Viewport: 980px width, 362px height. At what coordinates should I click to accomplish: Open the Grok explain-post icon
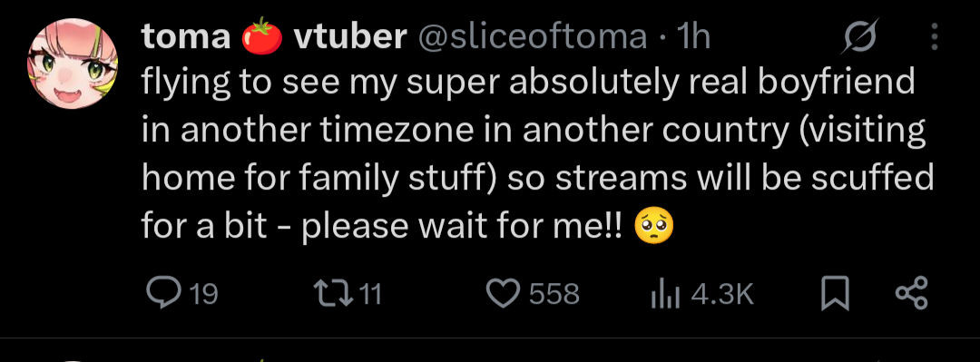click(860, 38)
